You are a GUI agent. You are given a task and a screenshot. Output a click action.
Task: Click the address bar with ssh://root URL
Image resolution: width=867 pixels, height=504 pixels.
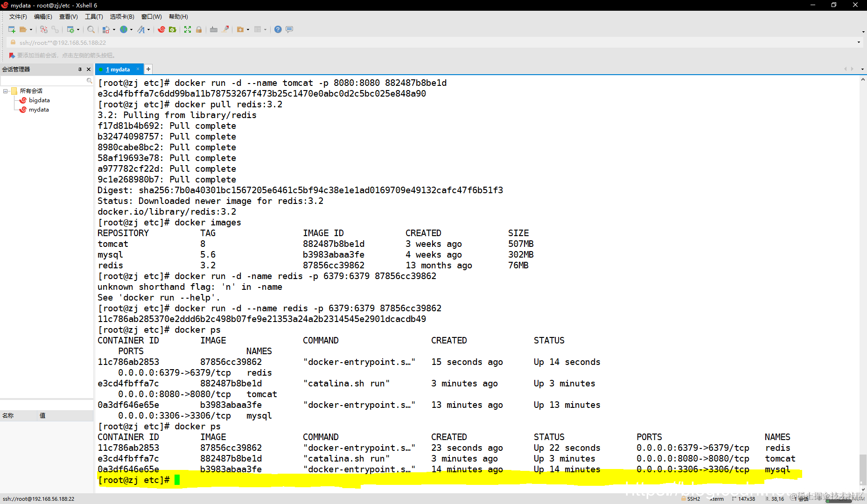click(x=434, y=42)
